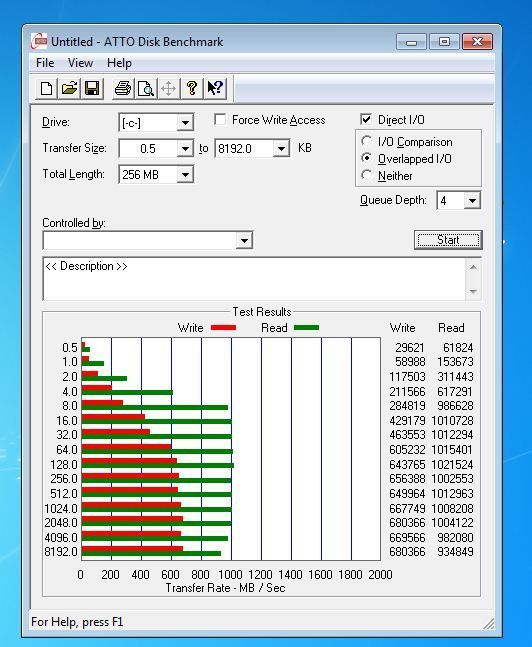This screenshot has width=532, height=647.
Task: Click the write value 605232
Action: (407, 450)
